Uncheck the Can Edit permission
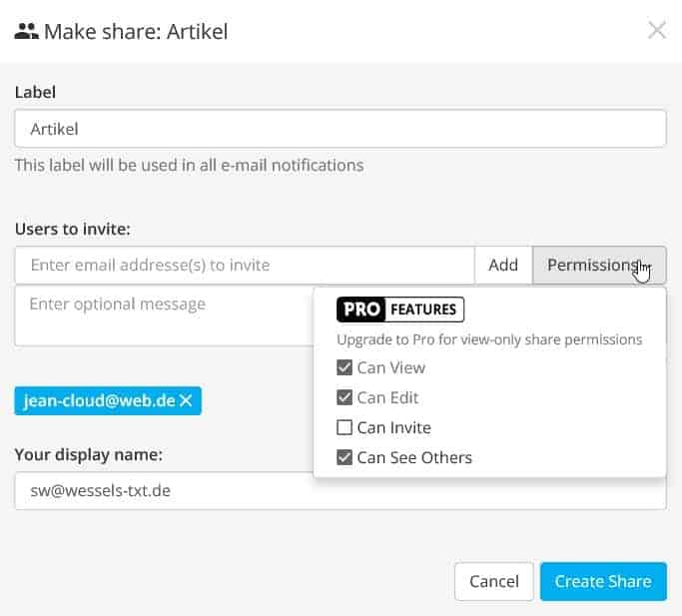This screenshot has height=616, width=682. tap(344, 397)
